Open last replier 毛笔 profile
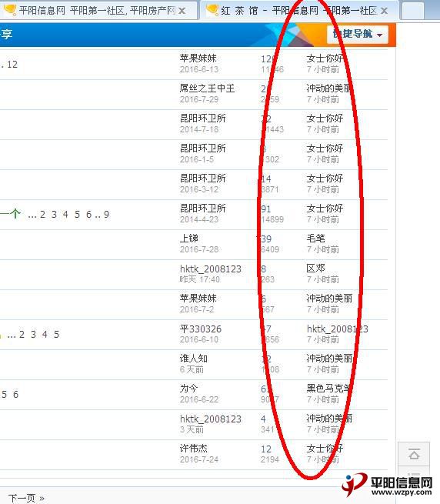The width and height of the screenshot is (440, 504). click(x=315, y=239)
